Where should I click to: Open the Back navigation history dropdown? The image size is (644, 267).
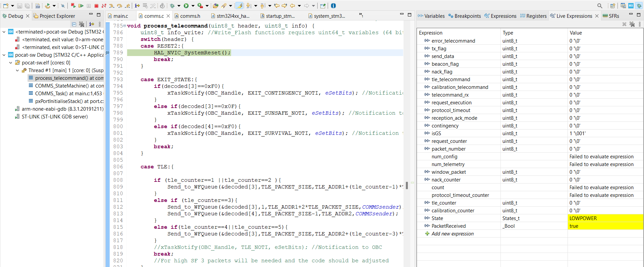[x=299, y=6]
